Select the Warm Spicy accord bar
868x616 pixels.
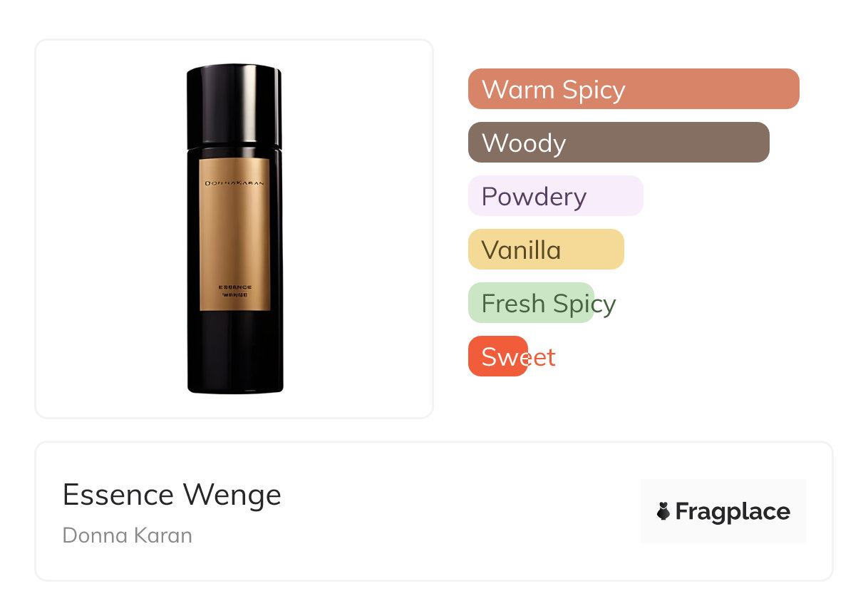pyautogui.click(x=634, y=89)
